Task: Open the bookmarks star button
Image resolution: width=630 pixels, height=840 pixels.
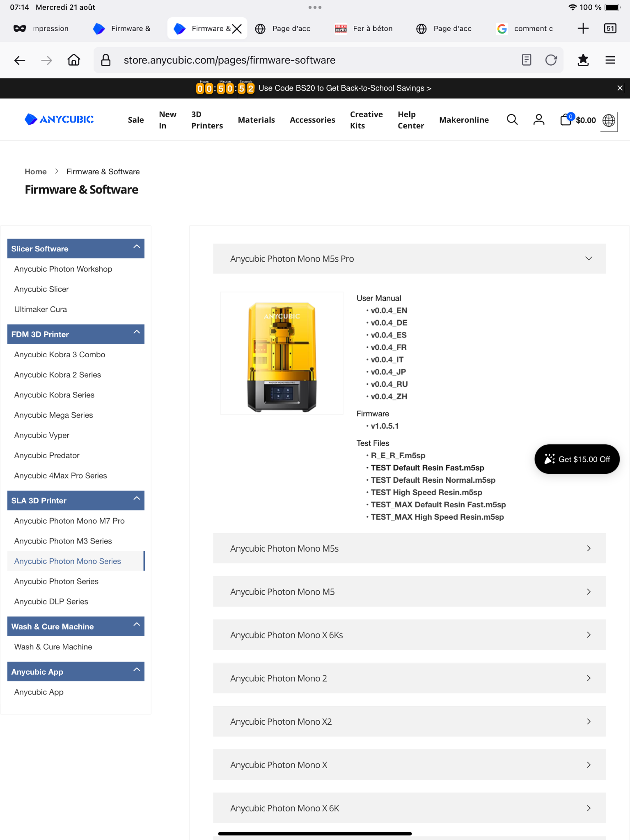Action: coord(583,60)
